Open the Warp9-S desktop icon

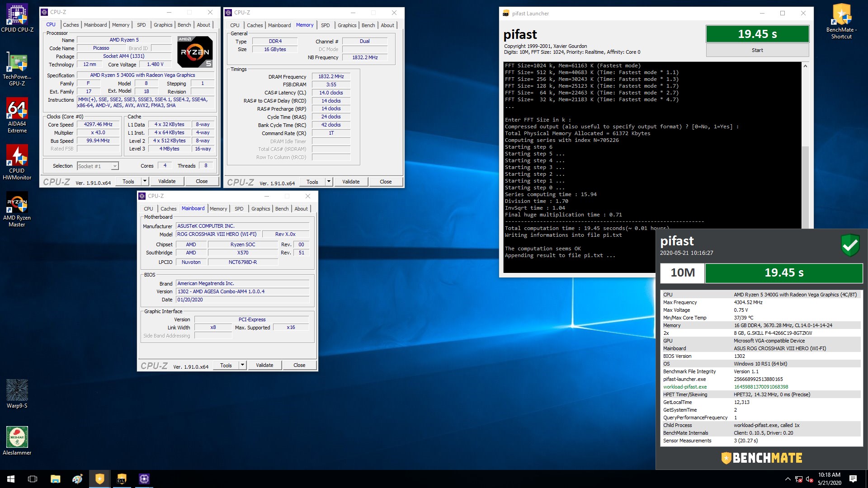coord(17,394)
